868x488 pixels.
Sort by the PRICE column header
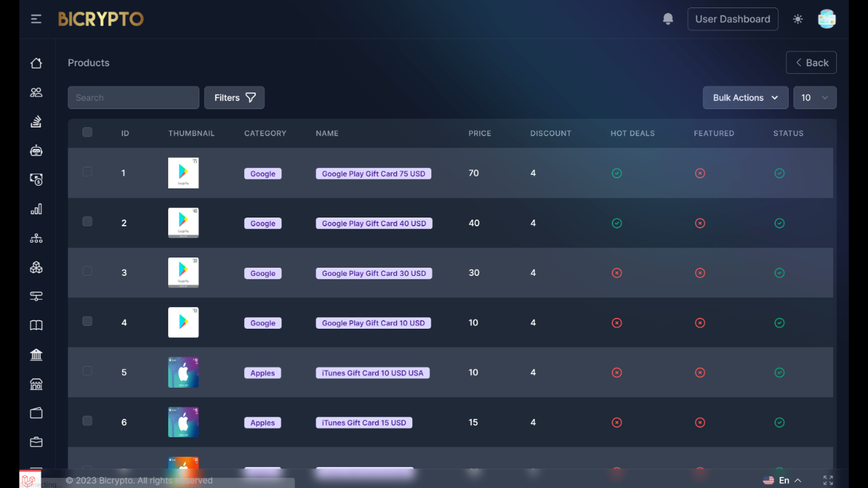tap(479, 134)
